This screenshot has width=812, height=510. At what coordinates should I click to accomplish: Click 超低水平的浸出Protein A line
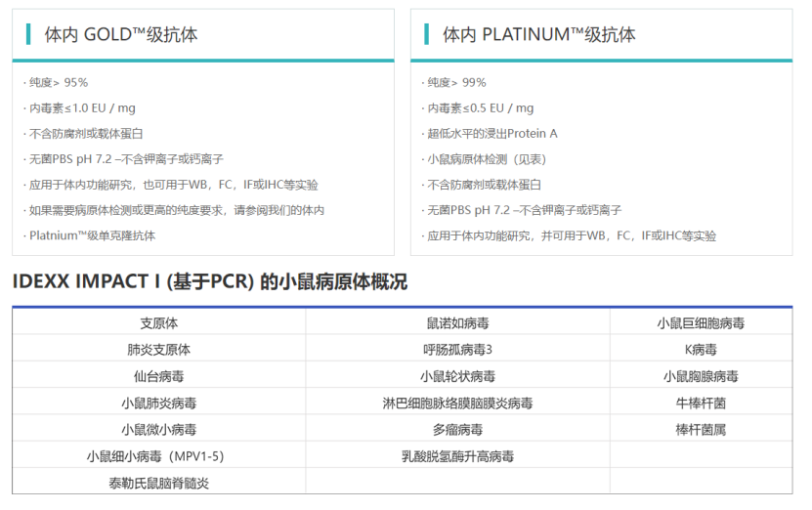click(x=492, y=134)
